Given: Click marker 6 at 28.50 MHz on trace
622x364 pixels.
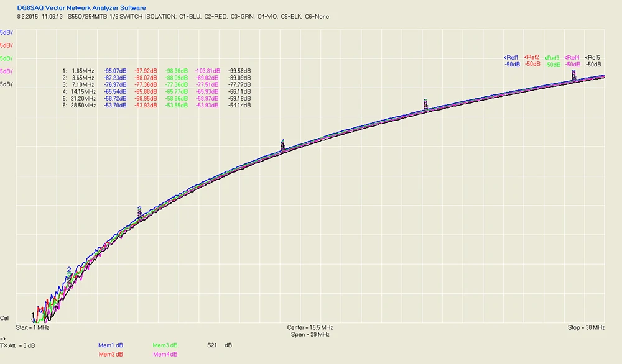Looking at the screenshot, I should pyautogui.click(x=573, y=75).
